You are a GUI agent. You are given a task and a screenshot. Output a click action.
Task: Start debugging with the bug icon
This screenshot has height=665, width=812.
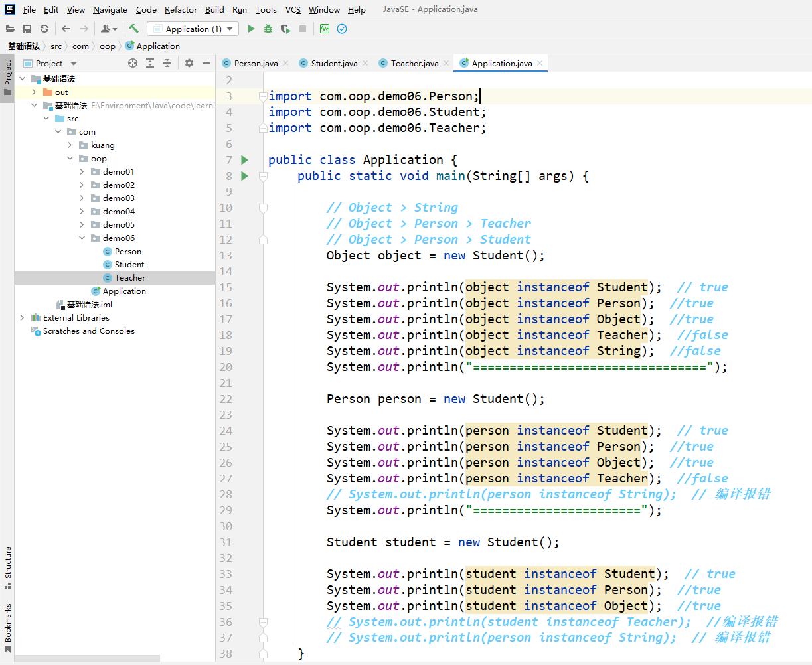pyautogui.click(x=268, y=29)
